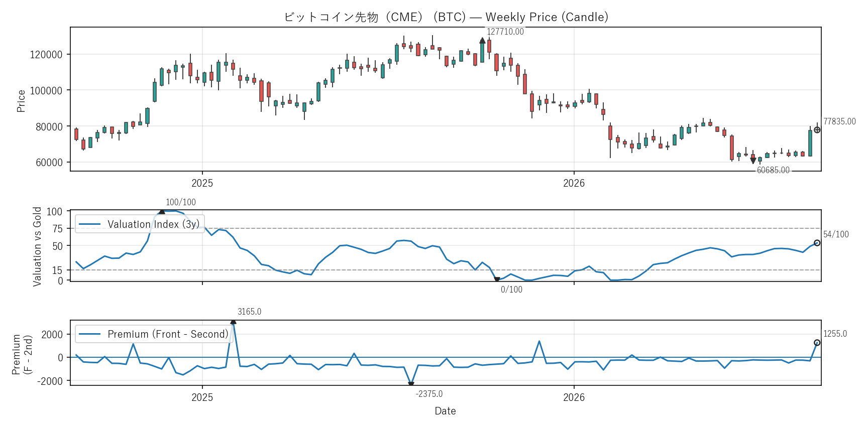Click the -2000 premium axis tick
Screen dimensions: 868x426
point(50,381)
